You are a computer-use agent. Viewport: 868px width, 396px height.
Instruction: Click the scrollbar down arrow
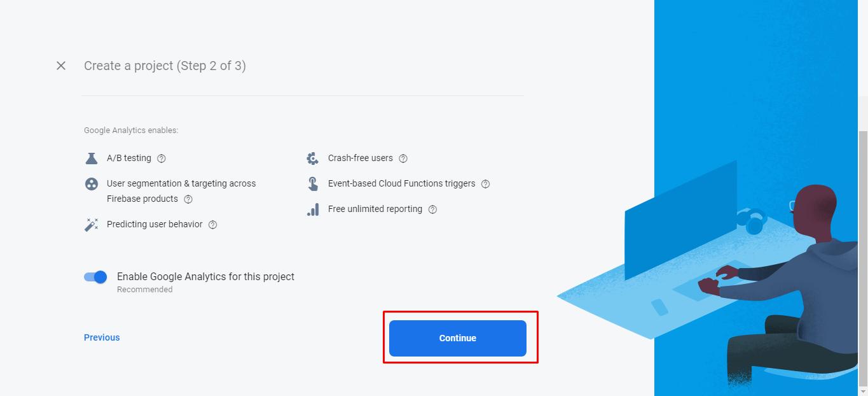863,391
